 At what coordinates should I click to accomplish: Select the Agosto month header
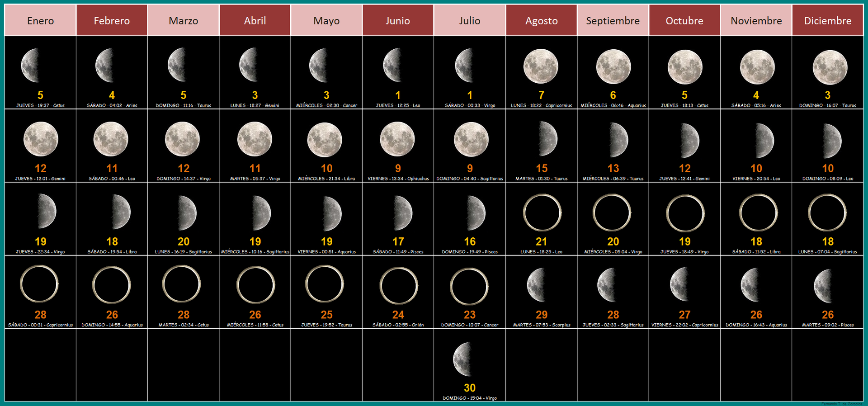click(x=541, y=20)
